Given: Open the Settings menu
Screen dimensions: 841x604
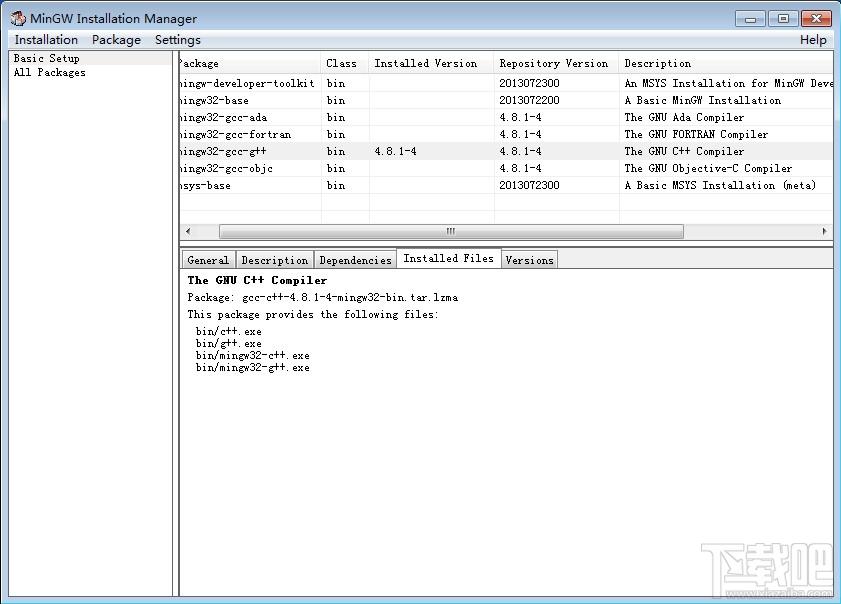Looking at the screenshot, I should 178,40.
